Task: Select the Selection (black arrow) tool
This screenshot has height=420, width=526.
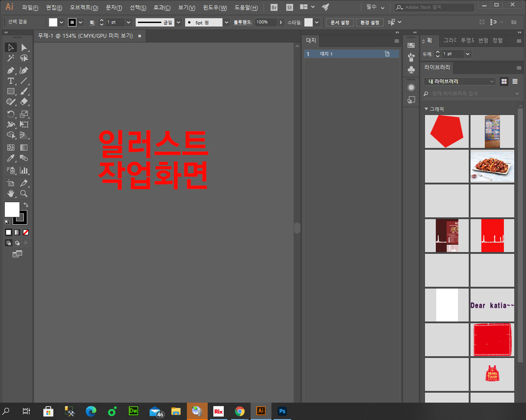Action: [x=11, y=48]
